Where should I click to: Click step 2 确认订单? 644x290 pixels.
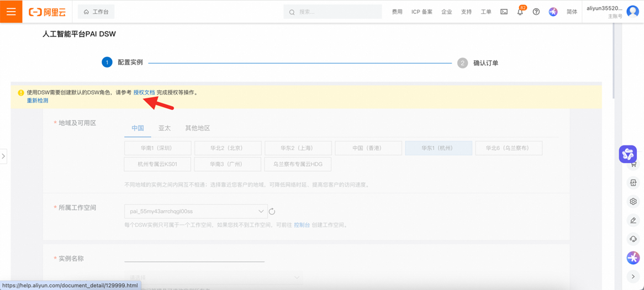coord(478,64)
